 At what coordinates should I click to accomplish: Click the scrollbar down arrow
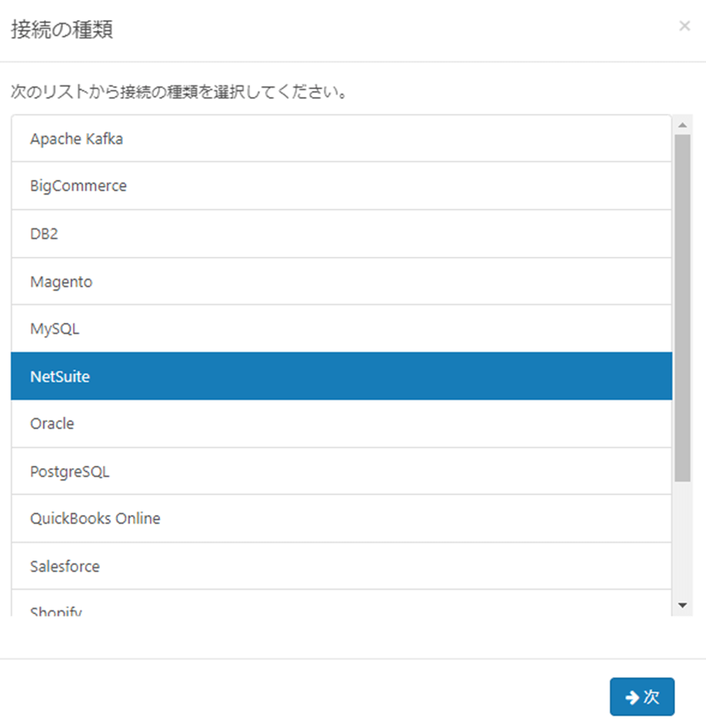(x=682, y=607)
